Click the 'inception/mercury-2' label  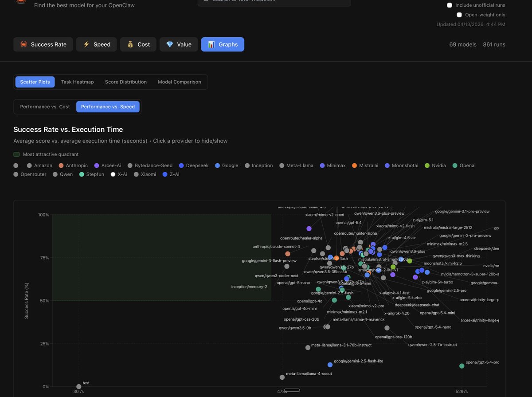pyautogui.click(x=249, y=287)
